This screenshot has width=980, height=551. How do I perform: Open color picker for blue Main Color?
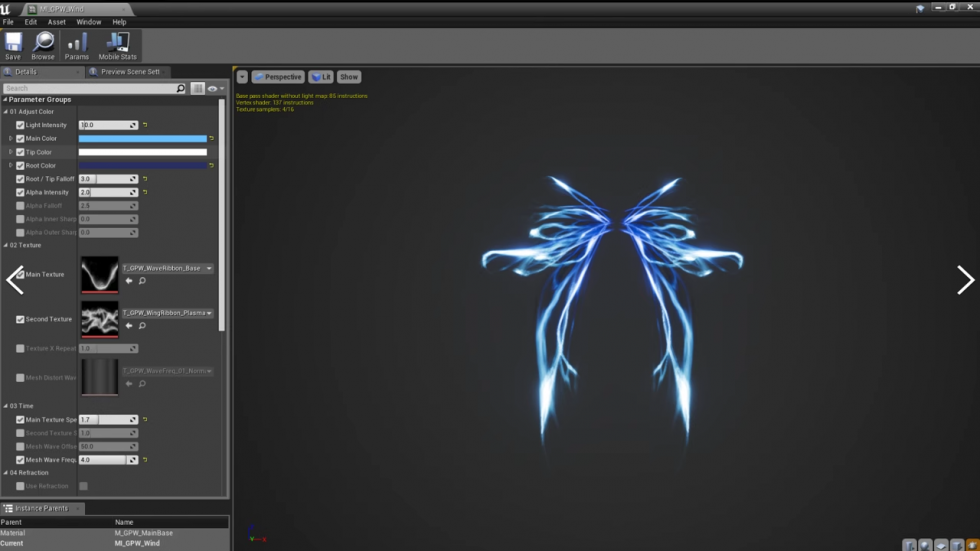tap(142, 139)
